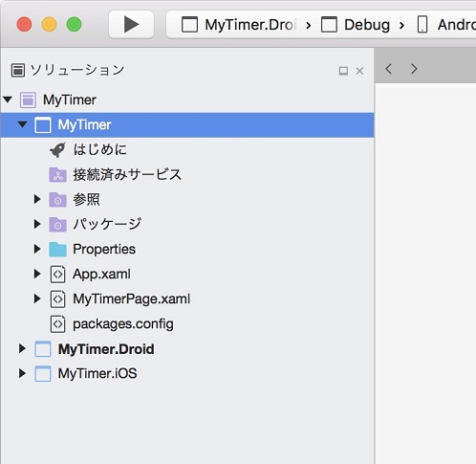Open the Debug configuration selector
476x464 pixels.
point(356,25)
